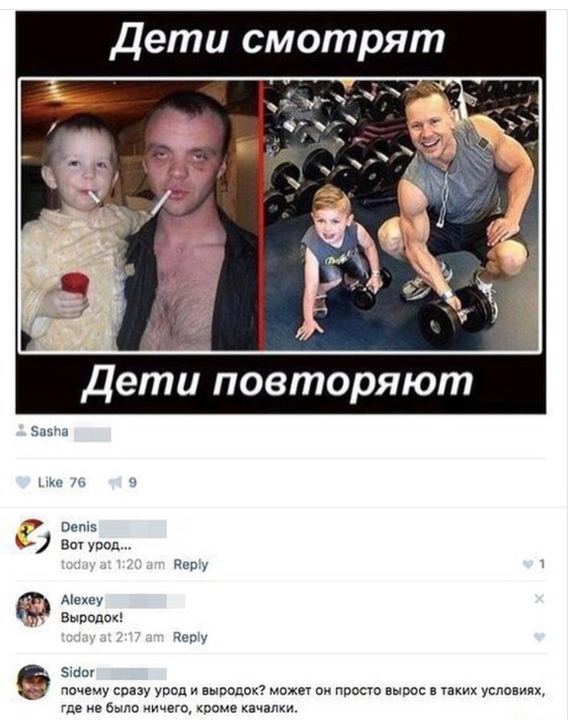Click timestamp today at 2:17 am
The width and height of the screenshot is (568, 728).
point(112,637)
